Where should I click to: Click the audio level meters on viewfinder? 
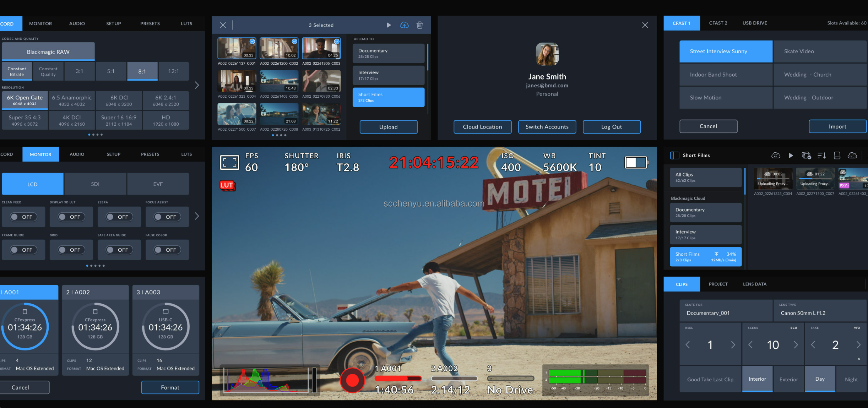coord(597,377)
